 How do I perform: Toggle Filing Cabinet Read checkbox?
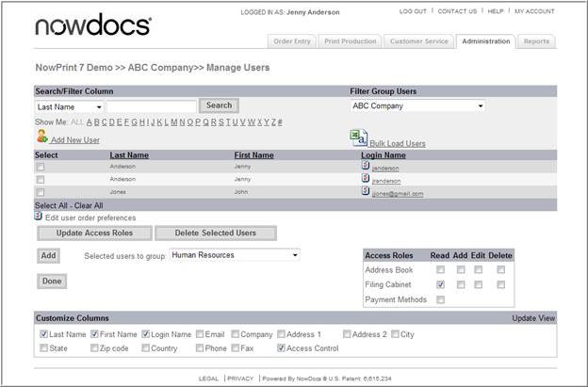[x=441, y=284]
